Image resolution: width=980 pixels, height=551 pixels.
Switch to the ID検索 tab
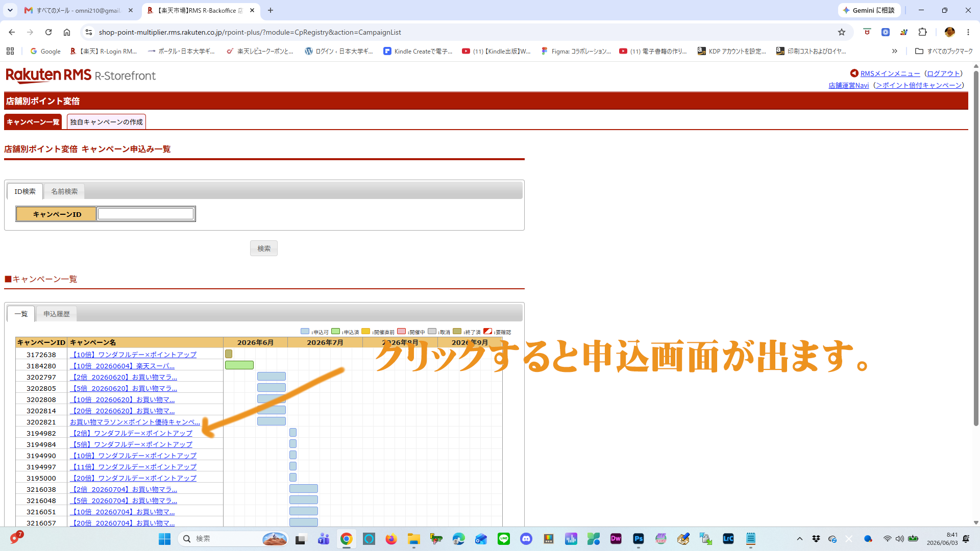tap(25, 191)
